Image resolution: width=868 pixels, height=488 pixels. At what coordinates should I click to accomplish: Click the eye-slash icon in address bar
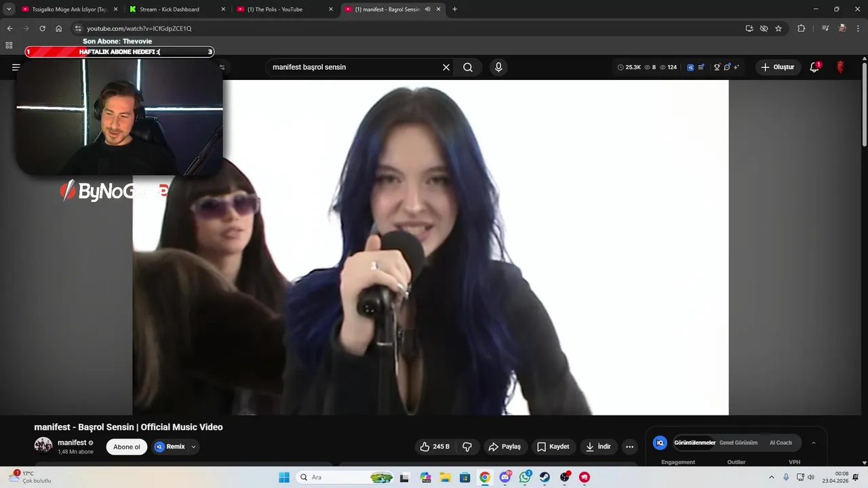tap(764, 28)
